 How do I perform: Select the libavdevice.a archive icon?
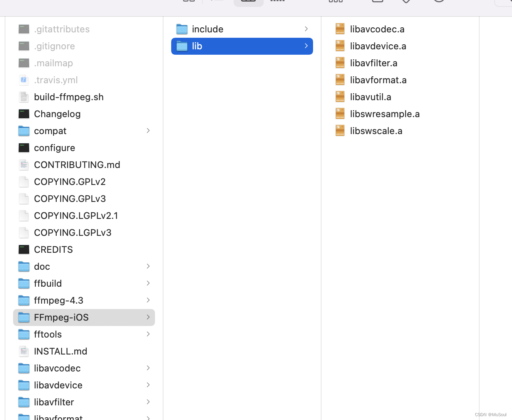tap(340, 46)
